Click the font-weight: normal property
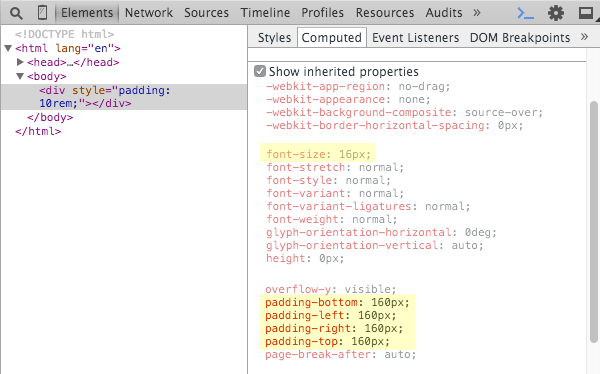The width and height of the screenshot is (600, 374). pos(332,220)
